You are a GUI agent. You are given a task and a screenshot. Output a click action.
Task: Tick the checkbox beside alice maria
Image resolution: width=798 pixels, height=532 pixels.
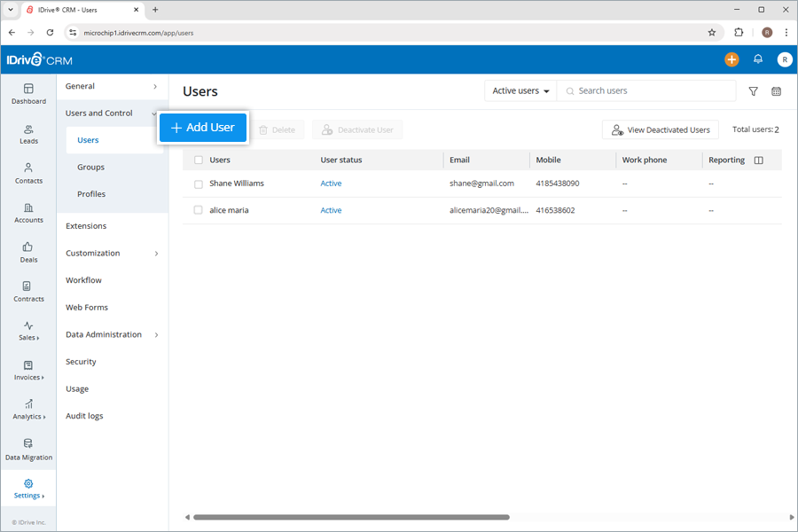click(199, 210)
